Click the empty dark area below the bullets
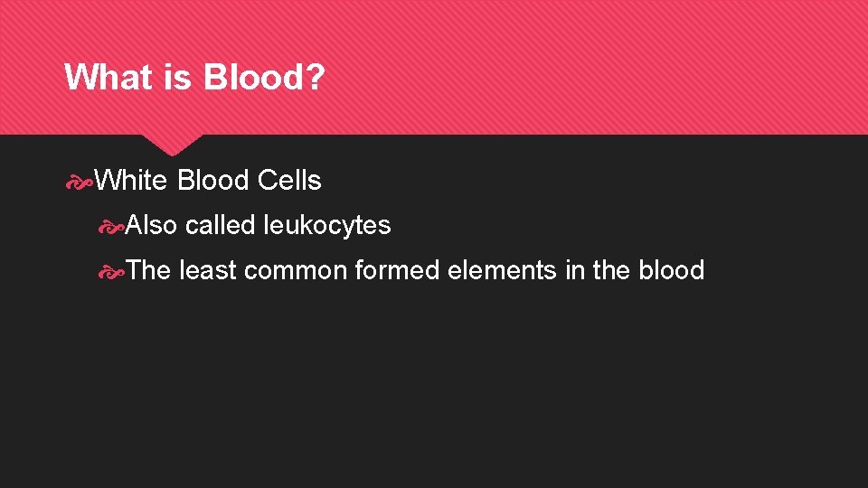This screenshot has height=488, width=868. pyautogui.click(x=434, y=388)
